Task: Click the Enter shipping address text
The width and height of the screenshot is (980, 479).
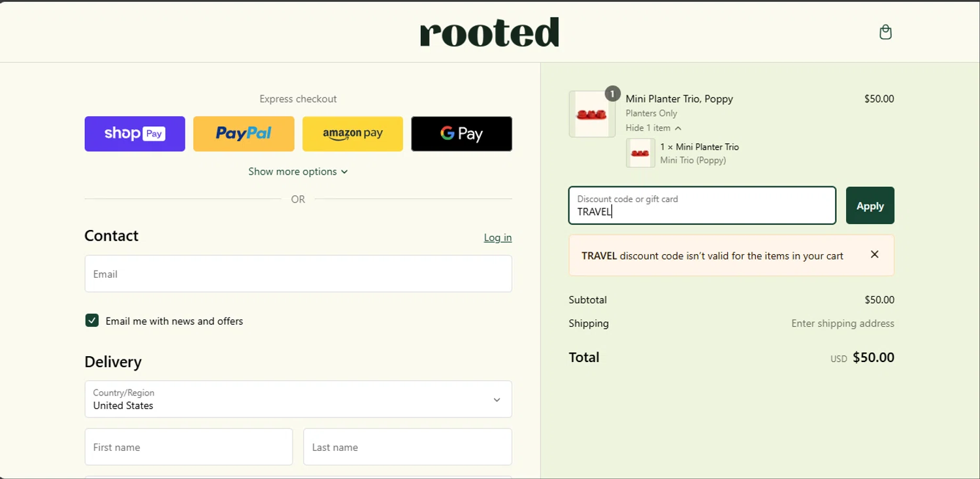Action: (843, 323)
